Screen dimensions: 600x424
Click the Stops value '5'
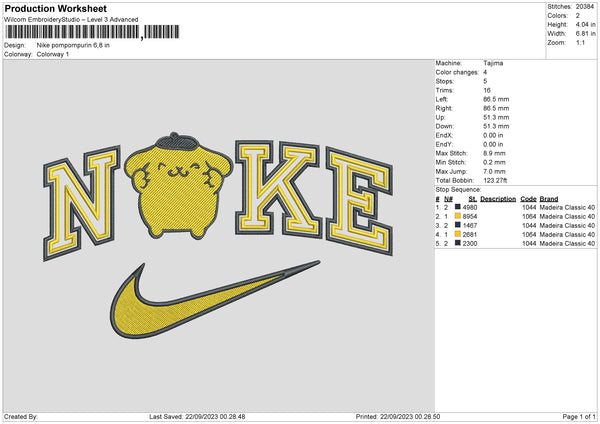pyautogui.click(x=485, y=81)
